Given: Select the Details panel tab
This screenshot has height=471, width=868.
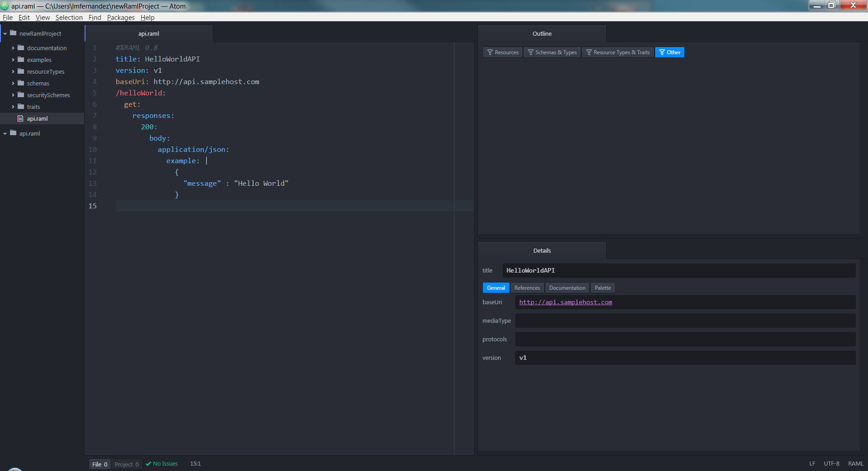Looking at the screenshot, I should (542, 250).
